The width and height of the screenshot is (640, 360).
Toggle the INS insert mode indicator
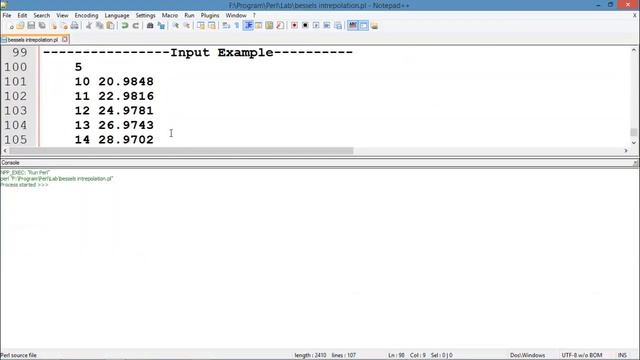tap(622, 355)
